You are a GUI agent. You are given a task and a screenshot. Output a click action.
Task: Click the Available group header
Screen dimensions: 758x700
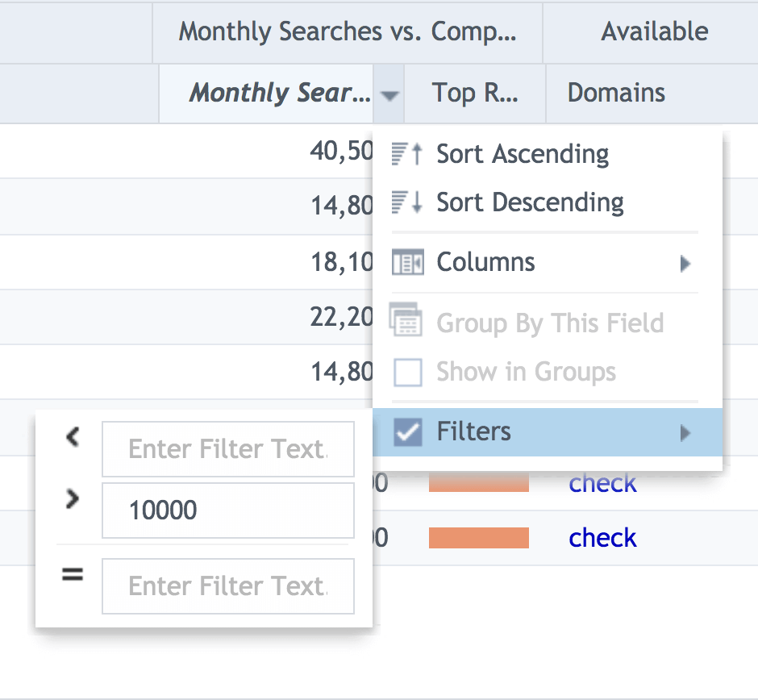pyautogui.click(x=650, y=32)
